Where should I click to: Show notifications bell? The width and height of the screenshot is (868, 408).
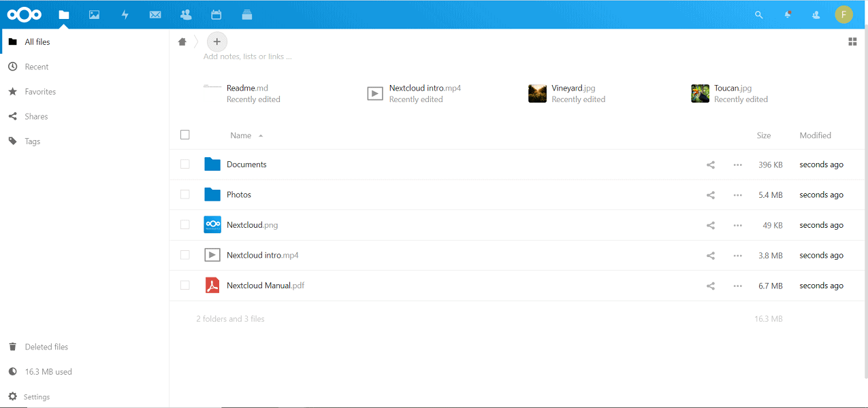pyautogui.click(x=788, y=14)
